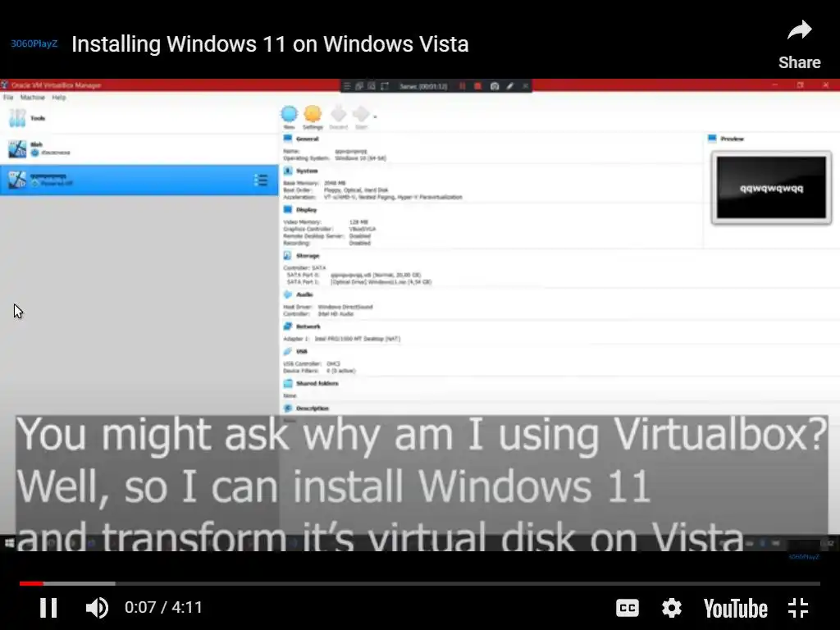Open the YouTube player settings gear
The height and width of the screenshot is (630, 840).
click(671, 608)
